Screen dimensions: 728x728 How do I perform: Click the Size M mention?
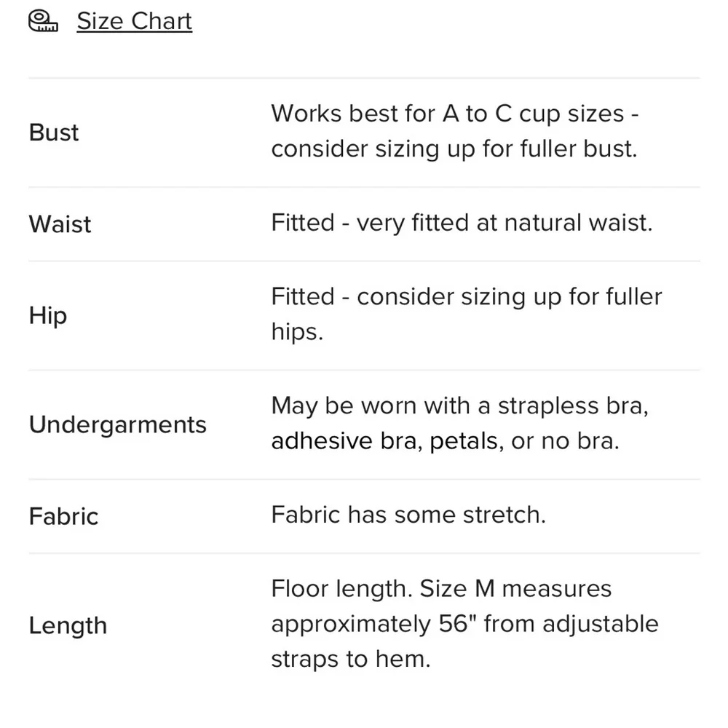click(457, 589)
